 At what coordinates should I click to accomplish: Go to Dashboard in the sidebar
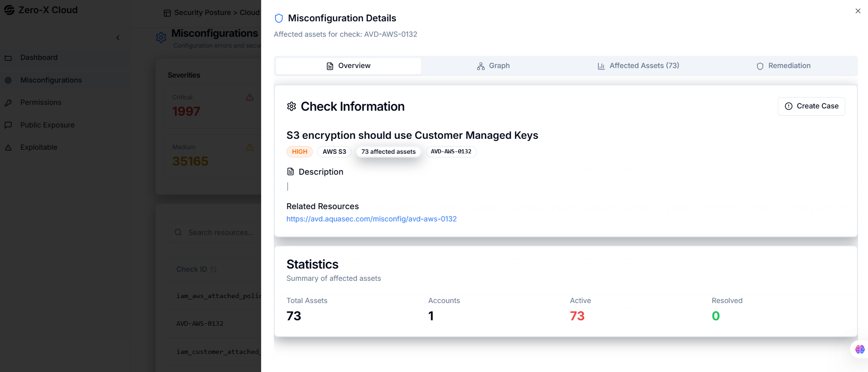click(x=39, y=58)
